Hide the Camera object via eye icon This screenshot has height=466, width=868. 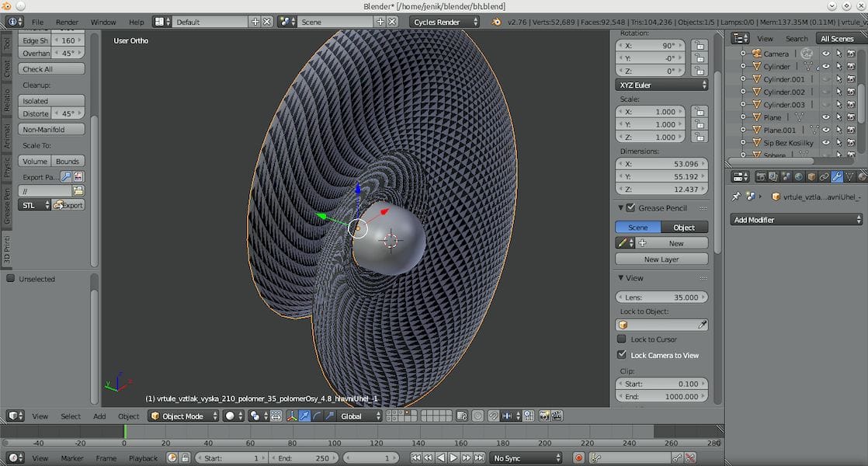[x=826, y=54]
